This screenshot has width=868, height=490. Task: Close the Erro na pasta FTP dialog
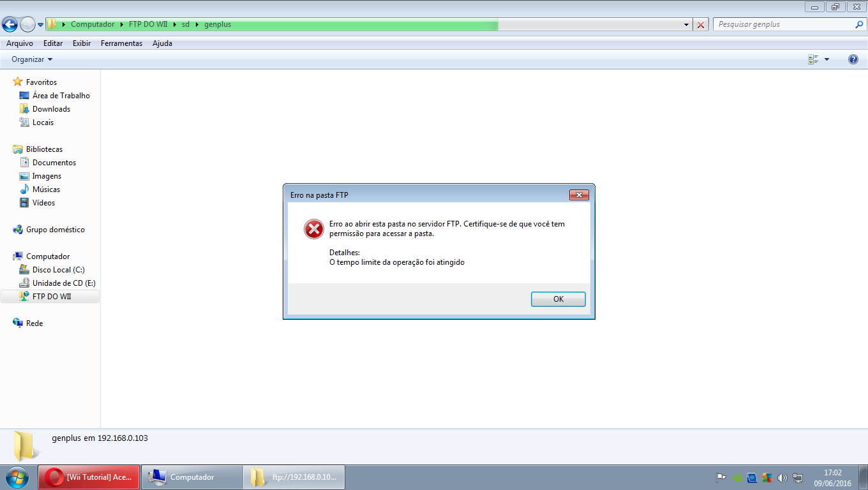pos(578,195)
